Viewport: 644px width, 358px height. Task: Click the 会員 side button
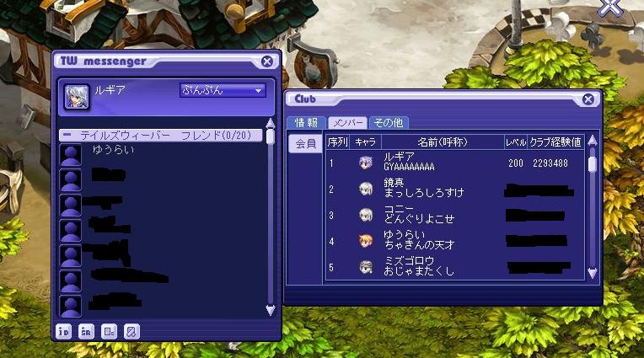(306, 144)
